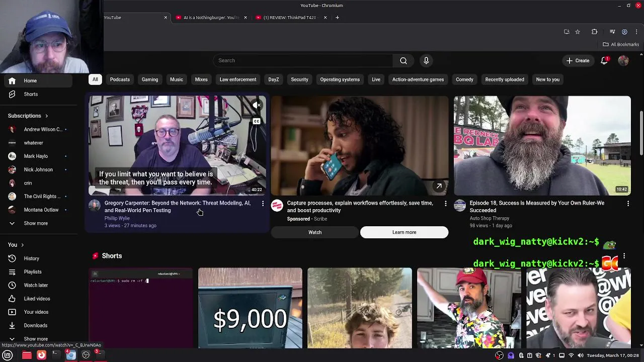This screenshot has height=362, width=644.
Task: Open the Chromium extensions puzzle icon
Action: pos(594,32)
